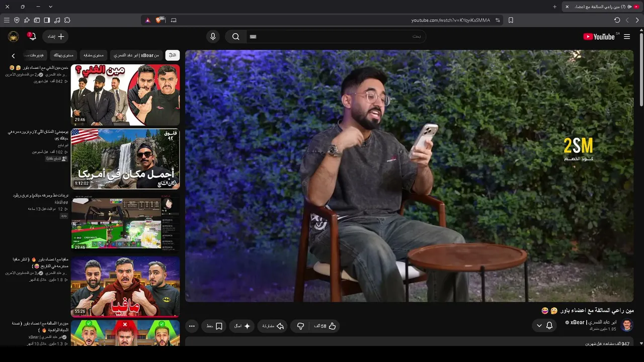Open the 'مافيا' video thumbnail
644x362 pixels.
tap(125, 287)
